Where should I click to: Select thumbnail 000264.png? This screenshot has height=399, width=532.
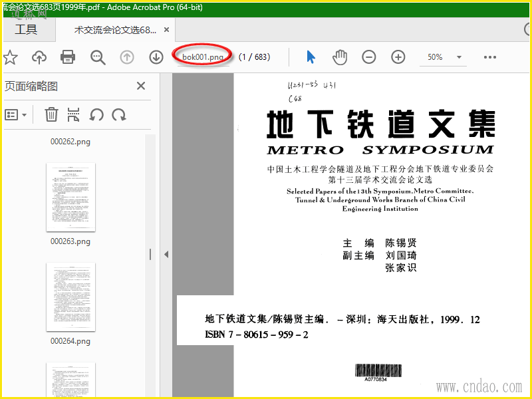point(71,297)
